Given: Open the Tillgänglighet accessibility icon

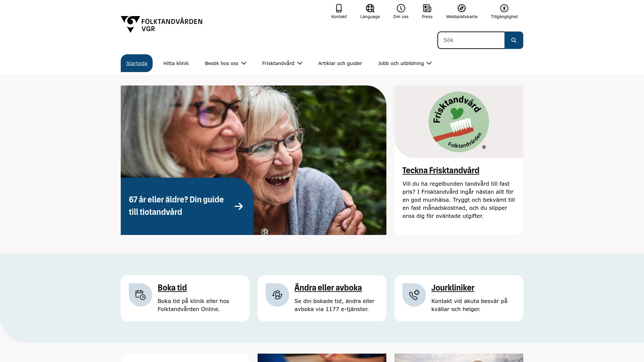Looking at the screenshot, I should 504,8.
